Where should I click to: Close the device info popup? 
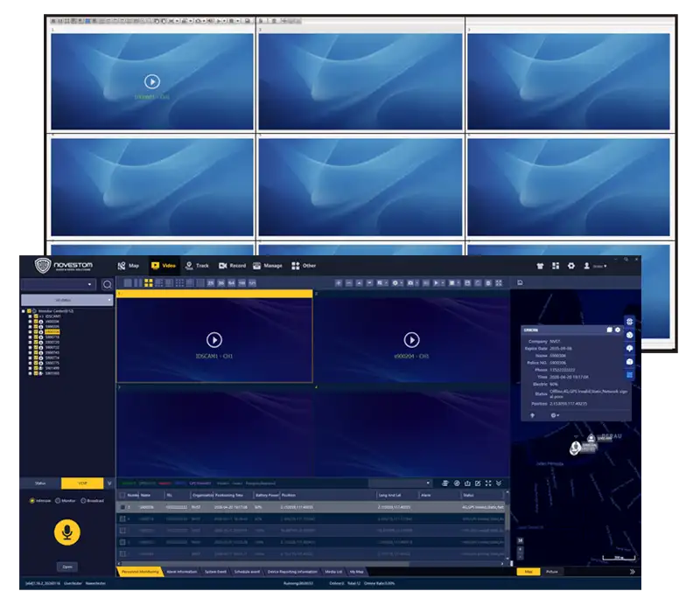pyautogui.click(x=618, y=330)
